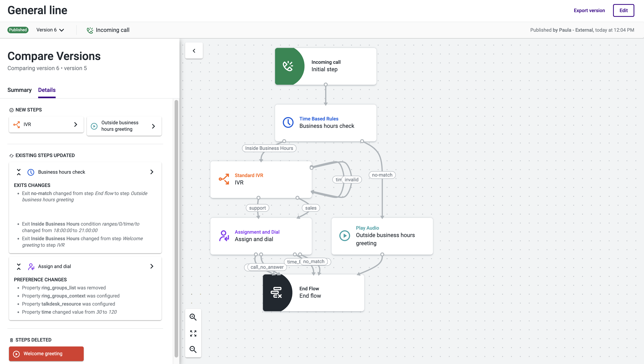
Task: Click the Standard IVR branch icon on canvas
Action: click(224, 179)
